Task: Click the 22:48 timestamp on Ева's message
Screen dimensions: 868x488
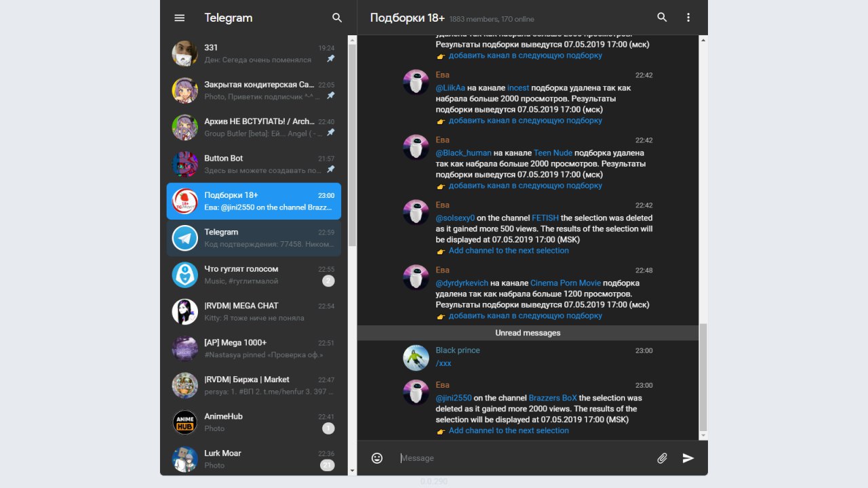Action: tap(644, 270)
